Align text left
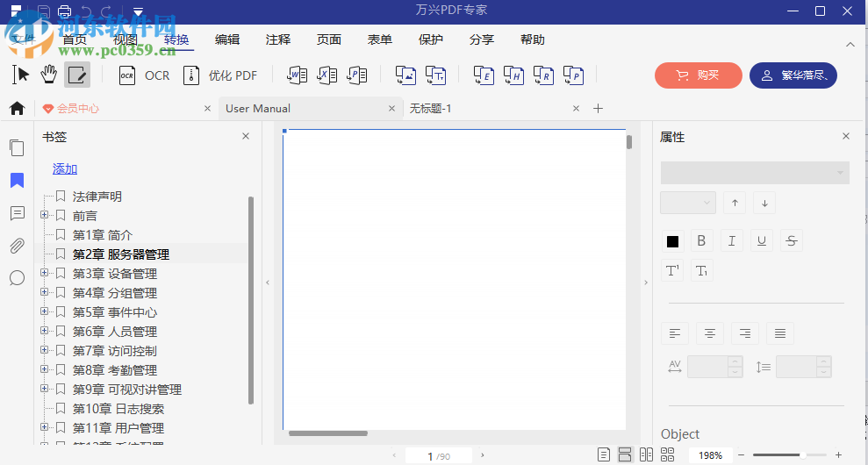 675,333
